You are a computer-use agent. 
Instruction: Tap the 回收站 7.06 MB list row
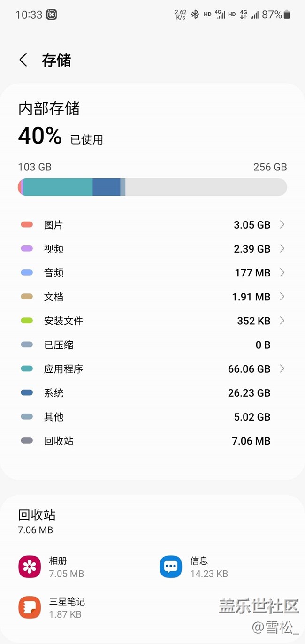point(152,441)
